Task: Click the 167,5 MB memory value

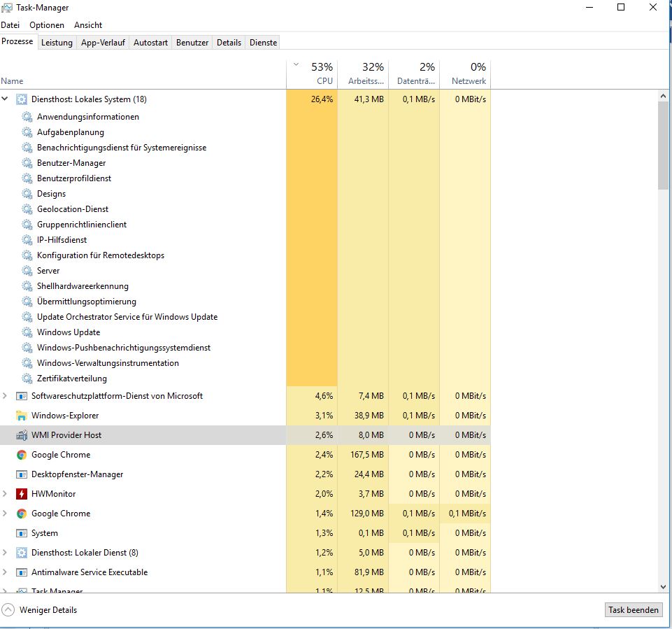Action: [367, 455]
